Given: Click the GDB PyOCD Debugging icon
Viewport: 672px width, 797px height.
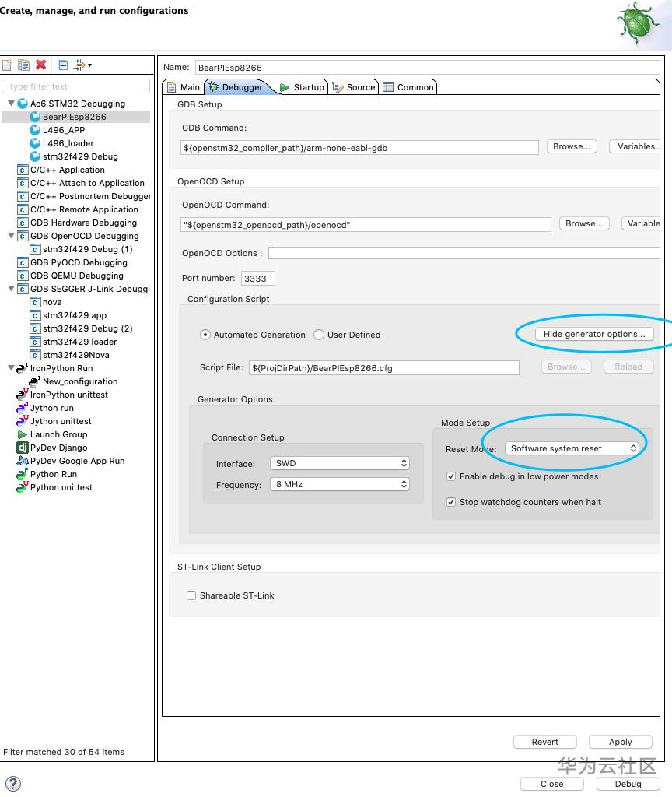Looking at the screenshot, I should [23, 262].
